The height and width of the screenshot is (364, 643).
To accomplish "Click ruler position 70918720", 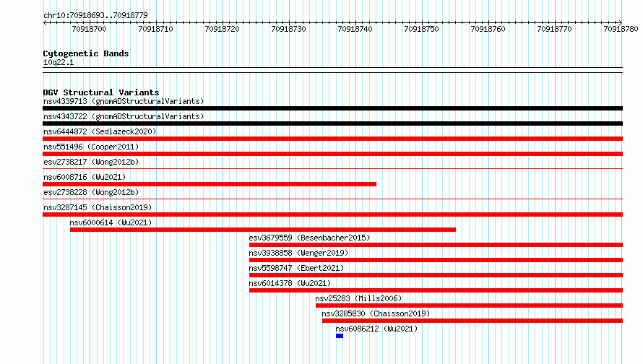I will [x=222, y=29].
